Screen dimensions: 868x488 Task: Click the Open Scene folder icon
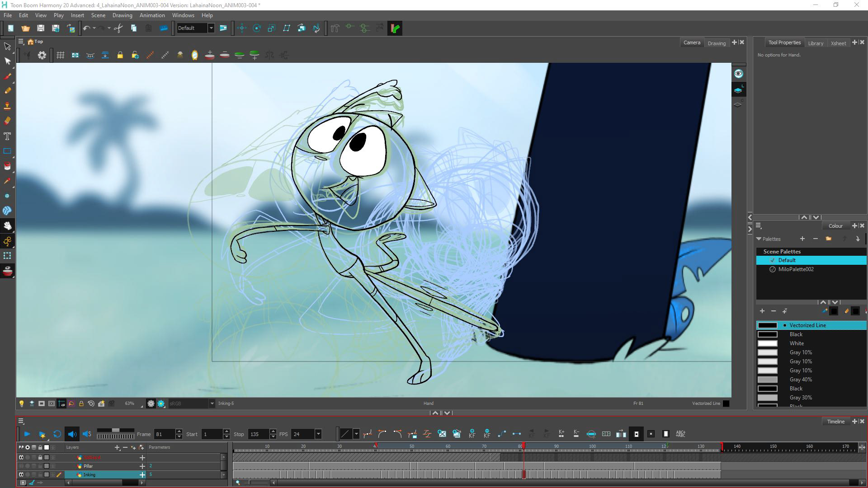tap(25, 28)
